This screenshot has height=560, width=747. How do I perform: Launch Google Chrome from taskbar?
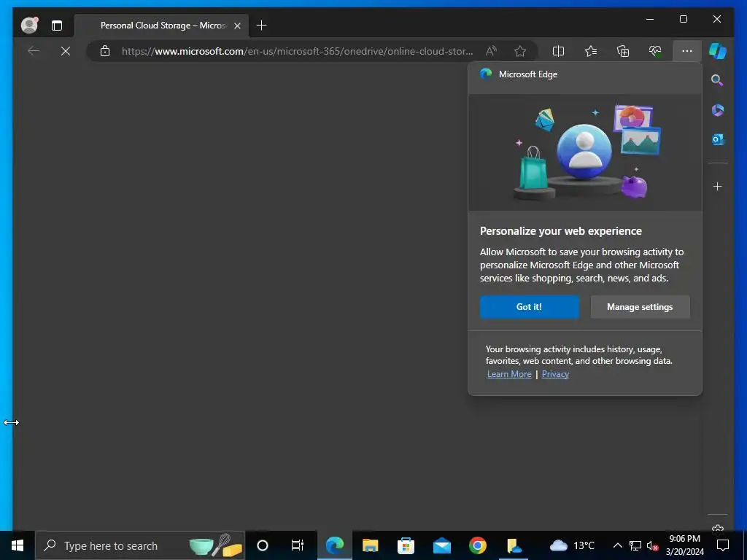point(477,545)
